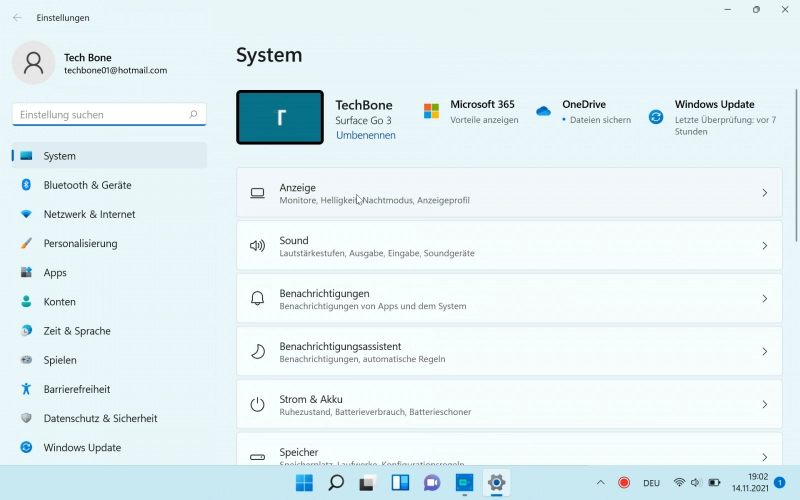This screenshot has height=500, width=800.
Task: Click the Speicher storage drive icon
Action: point(257,457)
